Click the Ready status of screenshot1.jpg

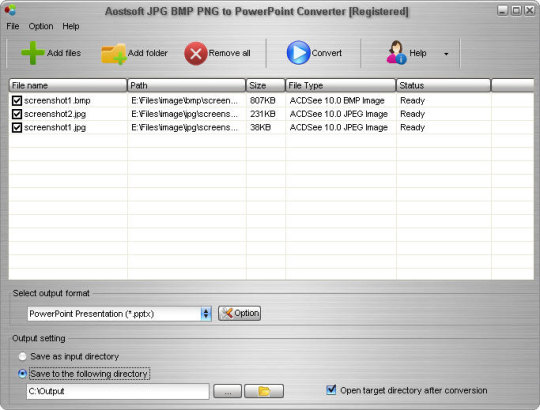tap(412, 127)
